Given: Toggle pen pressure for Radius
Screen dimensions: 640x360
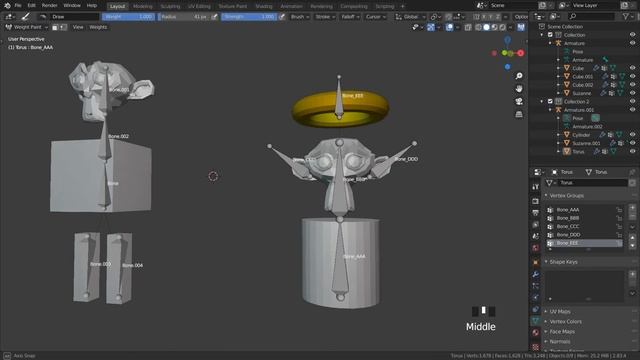Looking at the screenshot, I should point(214,17).
